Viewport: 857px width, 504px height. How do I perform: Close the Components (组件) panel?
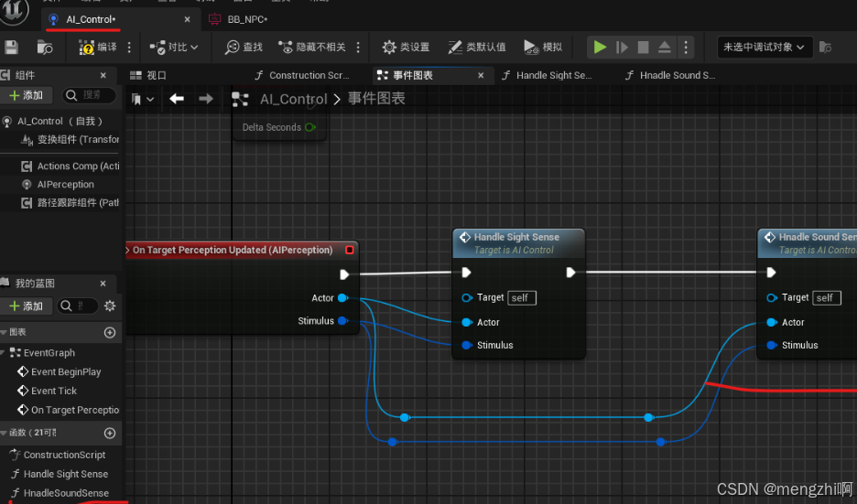coord(103,75)
